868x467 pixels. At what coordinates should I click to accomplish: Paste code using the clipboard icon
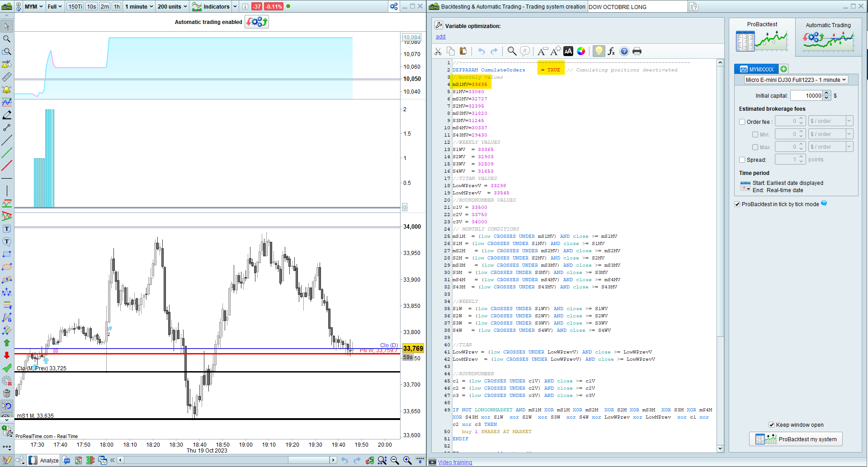point(463,52)
